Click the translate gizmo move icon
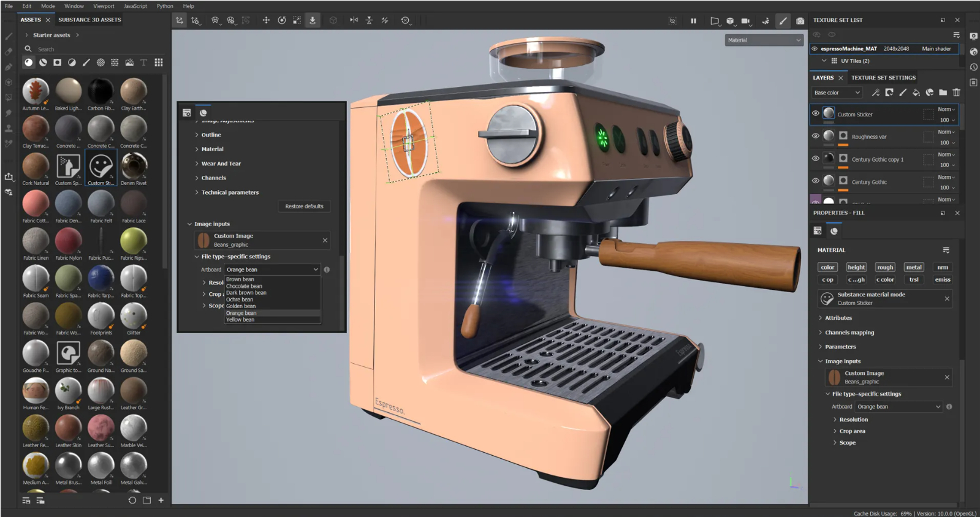Viewport: 980px width, 517px height. 266,20
